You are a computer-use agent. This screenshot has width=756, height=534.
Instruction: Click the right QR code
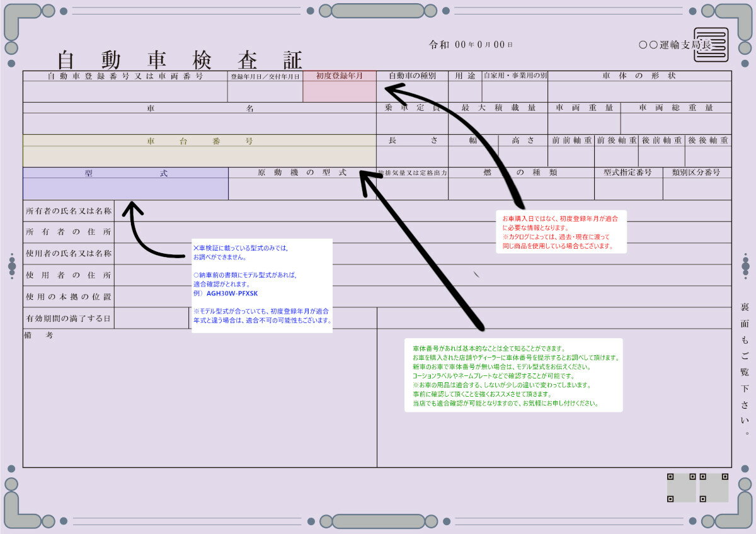coord(714,487)
